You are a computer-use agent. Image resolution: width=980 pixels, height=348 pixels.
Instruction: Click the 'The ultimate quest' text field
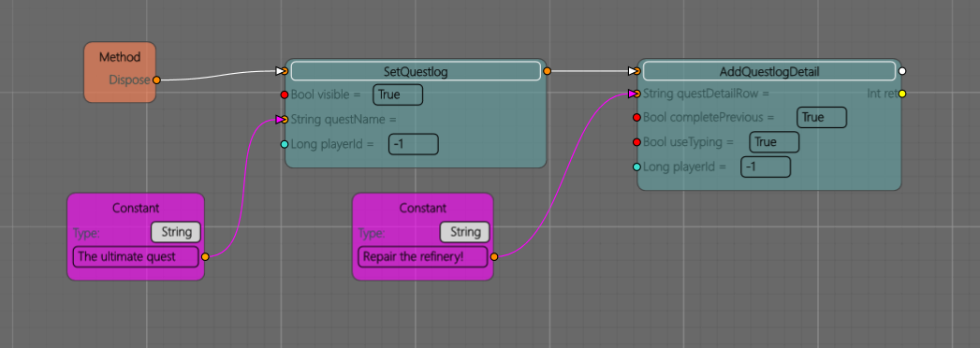coord(136,256)
